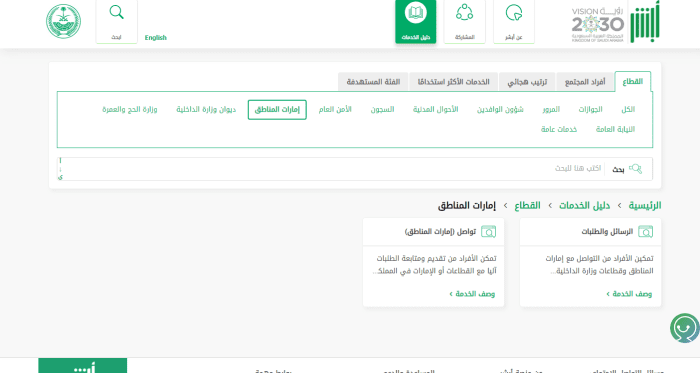Click the search icon beside 'بحث' label
The image size is (700, 373).
[x=635, y=169]
